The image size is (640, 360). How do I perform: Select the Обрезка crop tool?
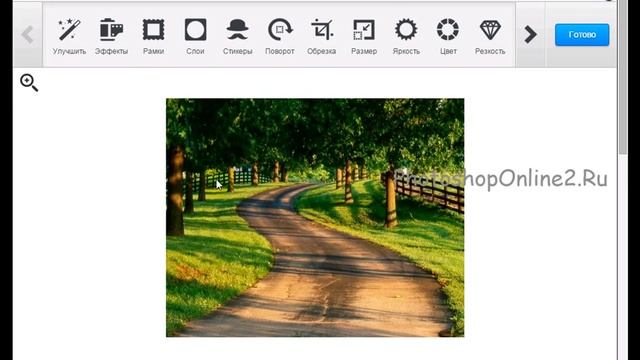[322, 36]
